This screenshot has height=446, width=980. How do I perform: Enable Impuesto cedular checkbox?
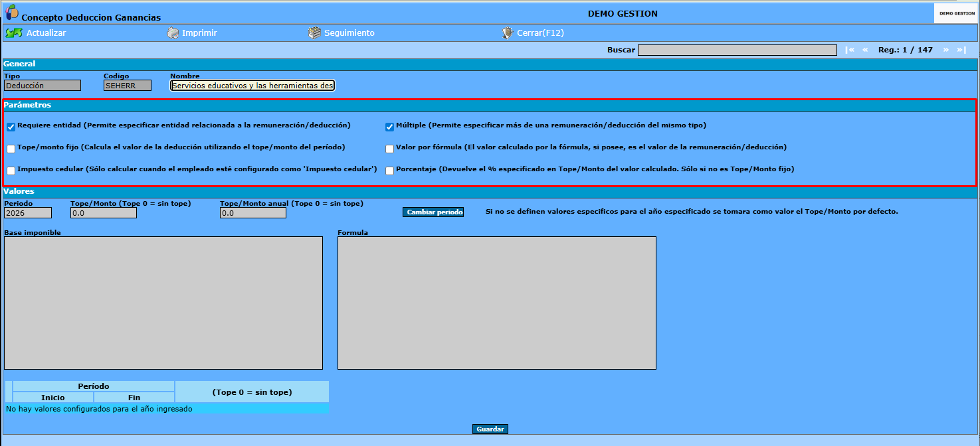point(11,171)
